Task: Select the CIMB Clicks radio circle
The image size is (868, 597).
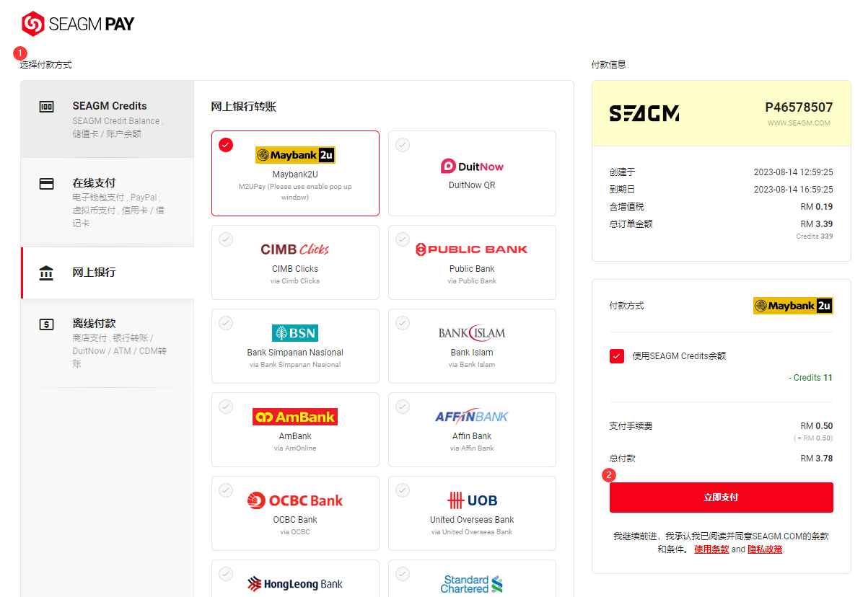Action: pyautogui.click(x=226, y=239)
